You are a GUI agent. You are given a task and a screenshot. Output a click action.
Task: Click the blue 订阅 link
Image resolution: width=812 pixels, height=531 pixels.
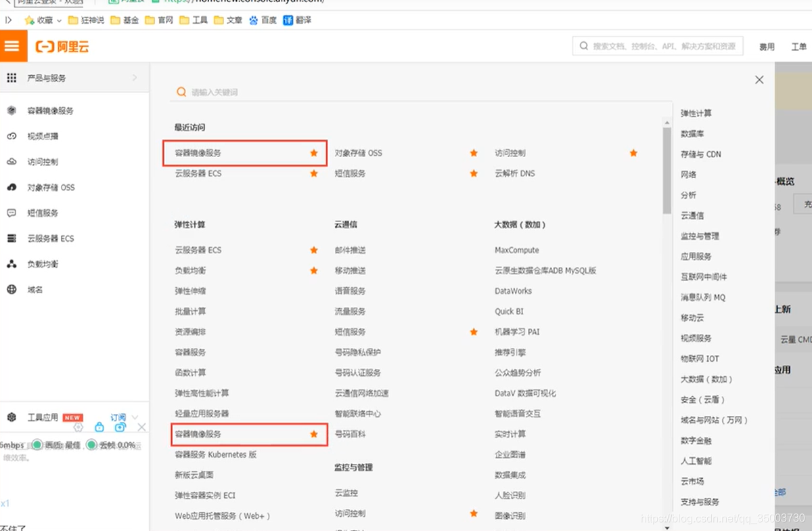point(118,417)
